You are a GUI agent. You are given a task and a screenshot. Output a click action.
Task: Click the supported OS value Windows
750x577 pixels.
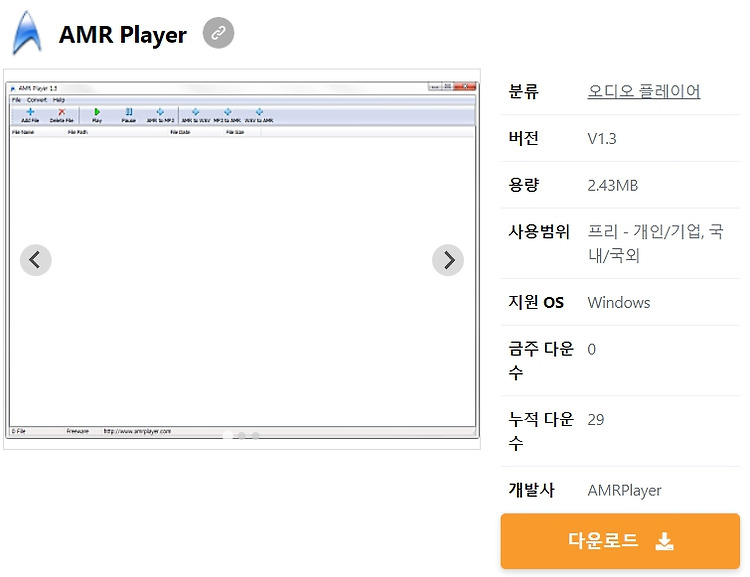click(x=619, y=302)
